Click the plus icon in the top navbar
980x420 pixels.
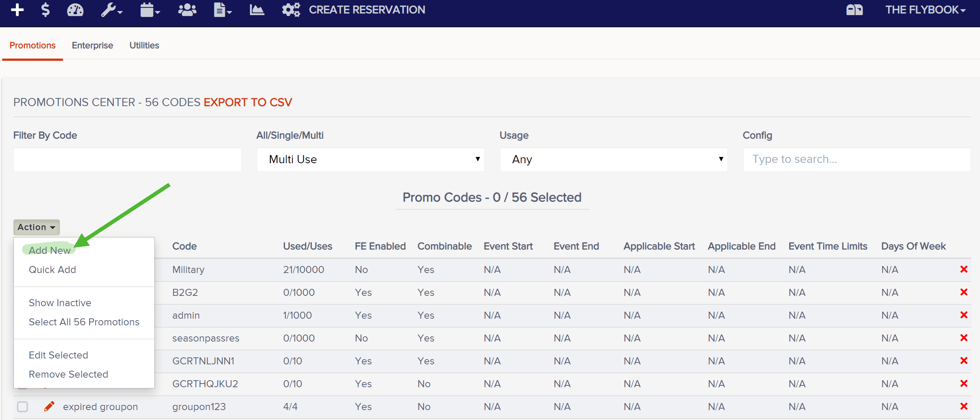tap(17, 10)
